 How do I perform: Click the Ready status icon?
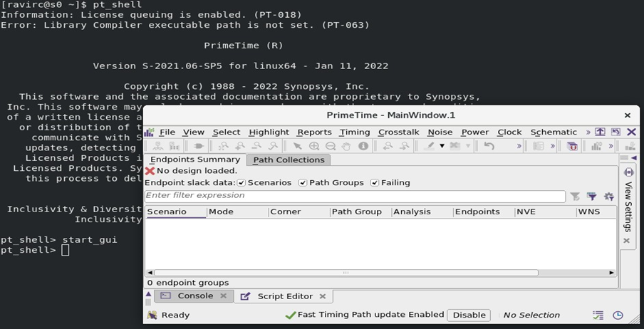coord(152,315)
